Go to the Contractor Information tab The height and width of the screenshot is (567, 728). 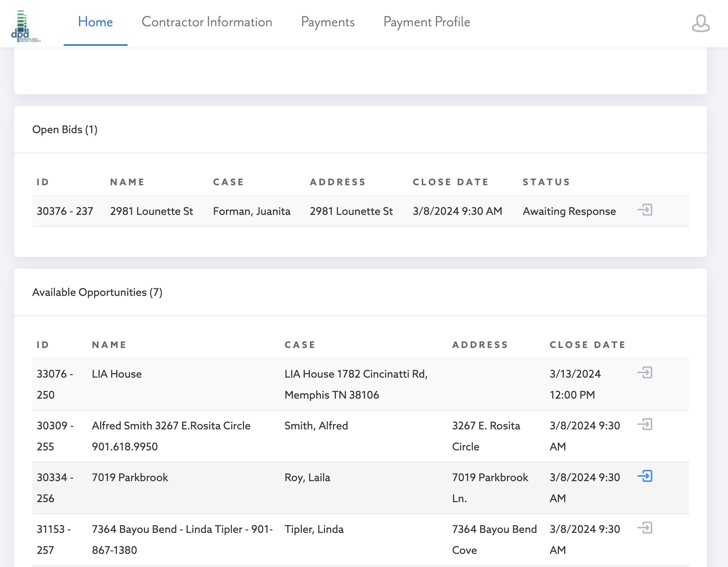tap(207, 22)
